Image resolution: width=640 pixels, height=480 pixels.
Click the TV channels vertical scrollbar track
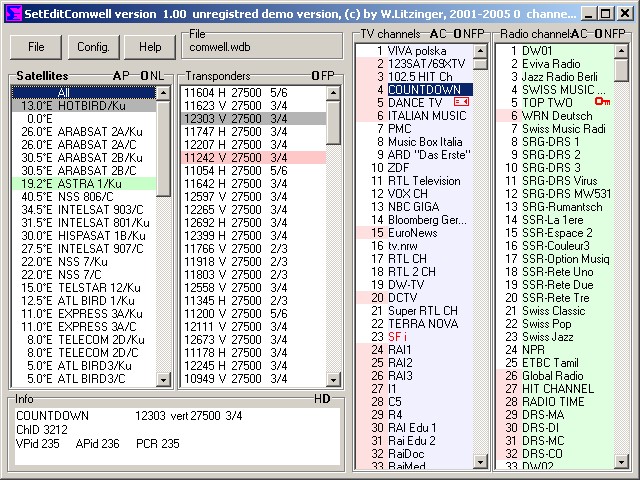(480, 300)
